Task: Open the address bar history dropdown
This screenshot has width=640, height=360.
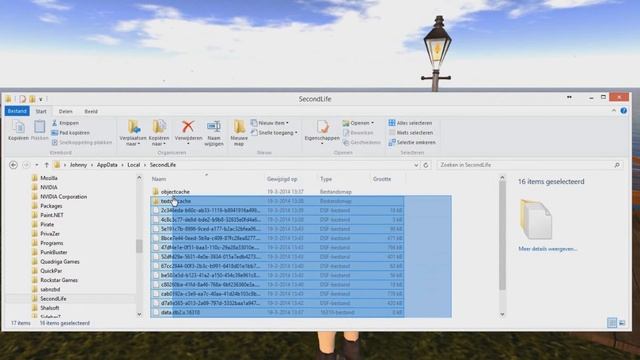Action: tap(416, 165)
